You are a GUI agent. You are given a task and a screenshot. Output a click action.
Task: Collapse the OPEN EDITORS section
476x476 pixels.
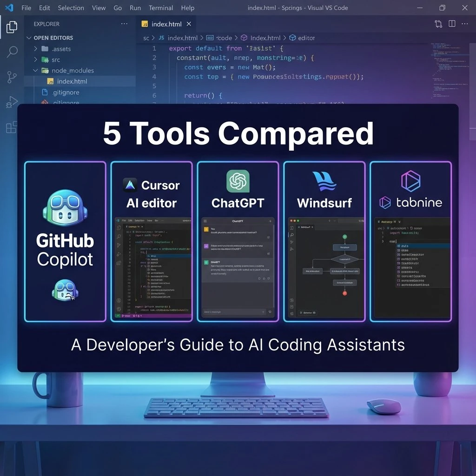(29, 38)
